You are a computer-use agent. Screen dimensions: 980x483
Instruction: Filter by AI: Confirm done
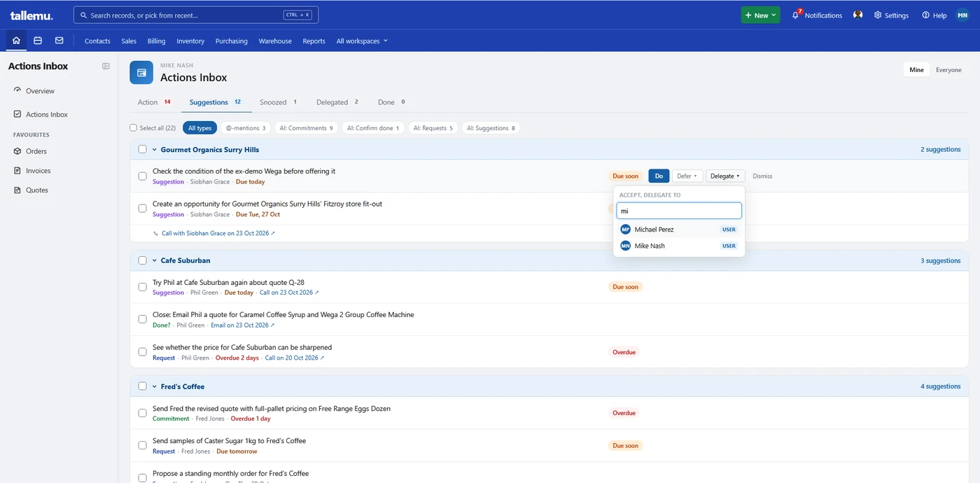coord(373,128)
